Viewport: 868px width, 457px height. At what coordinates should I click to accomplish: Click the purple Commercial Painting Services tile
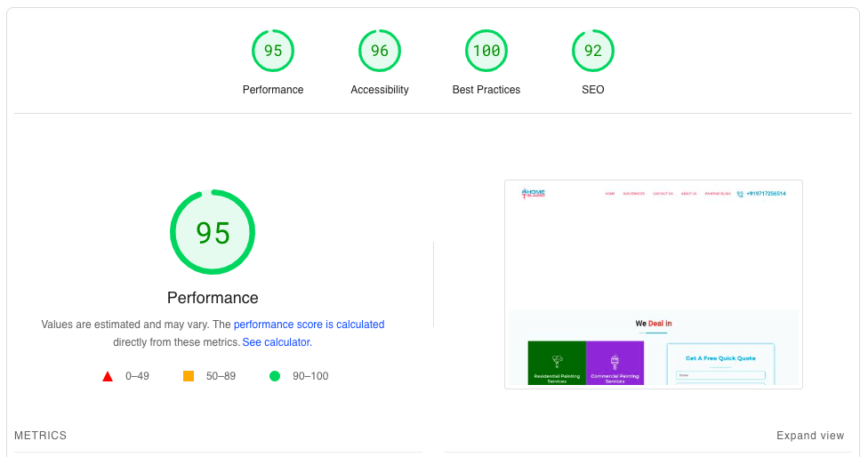[615, 364]
